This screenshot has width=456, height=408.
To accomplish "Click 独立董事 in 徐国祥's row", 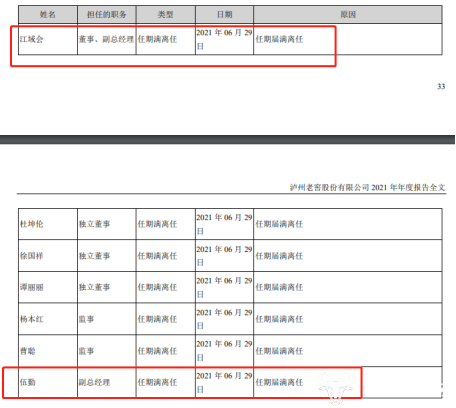I will [x=94, y=256].
